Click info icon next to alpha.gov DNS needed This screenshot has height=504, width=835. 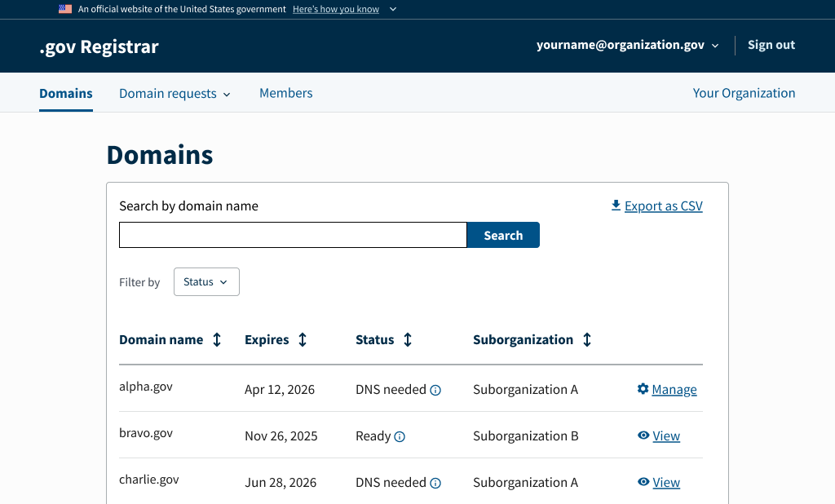(435, 391)
